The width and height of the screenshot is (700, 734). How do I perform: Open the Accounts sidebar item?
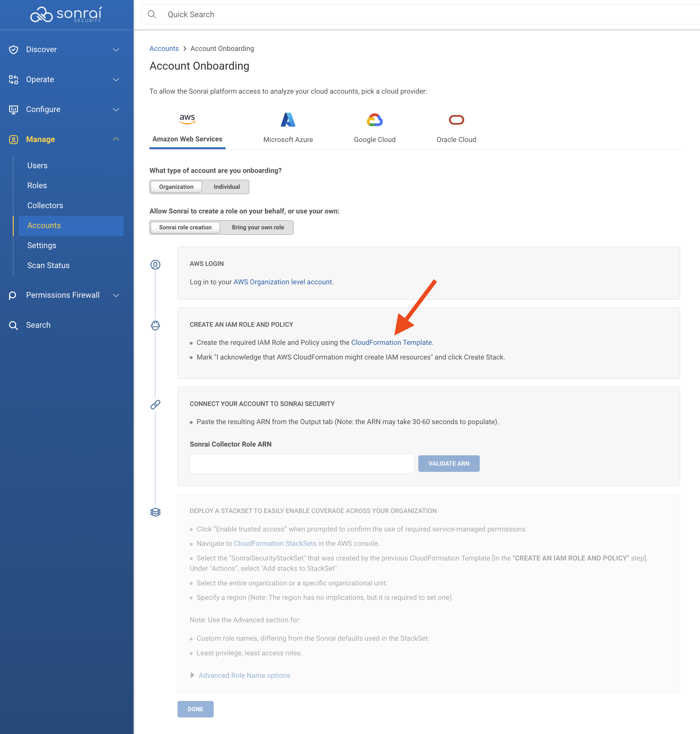click(x=71, y=226)
